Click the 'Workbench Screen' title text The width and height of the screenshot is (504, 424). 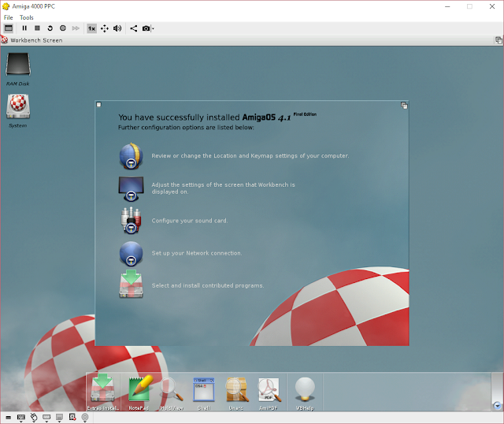pyautogui.click(x=36, y=40)
